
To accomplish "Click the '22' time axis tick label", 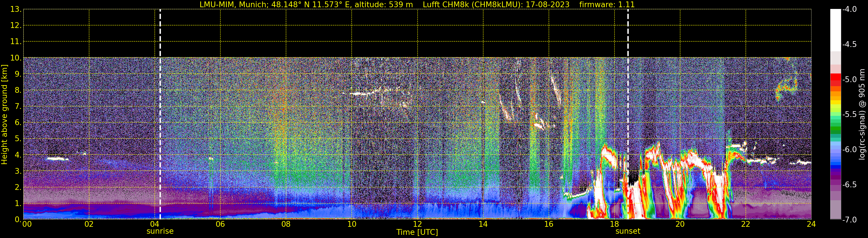I will tap(746, 224).
